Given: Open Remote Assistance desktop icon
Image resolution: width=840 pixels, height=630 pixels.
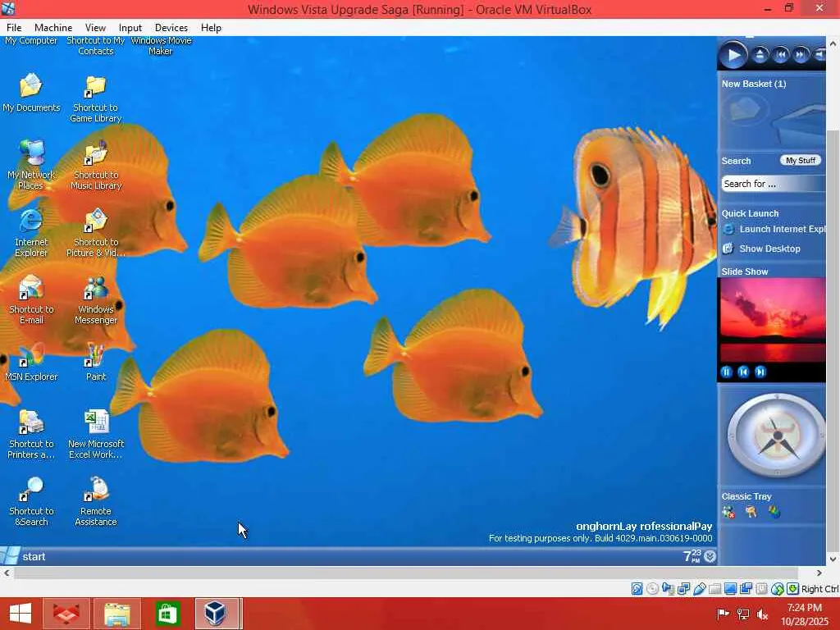Looking at the screenshot, I should pyautogui.click(x=96, y=502).
